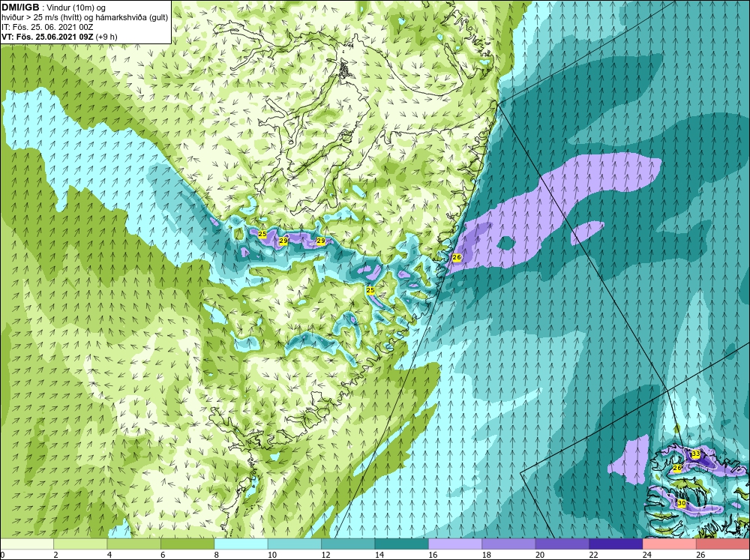
Task: Select the 16–18 m/s lavender legend swatch
Action: [x=455, y=544]
